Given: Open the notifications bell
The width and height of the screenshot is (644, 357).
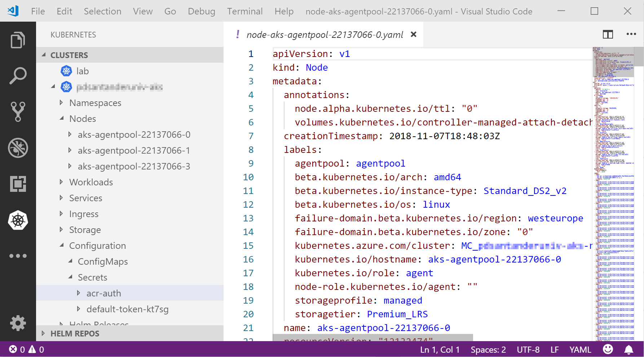Looking at the screenshot, I should [629, 349].
